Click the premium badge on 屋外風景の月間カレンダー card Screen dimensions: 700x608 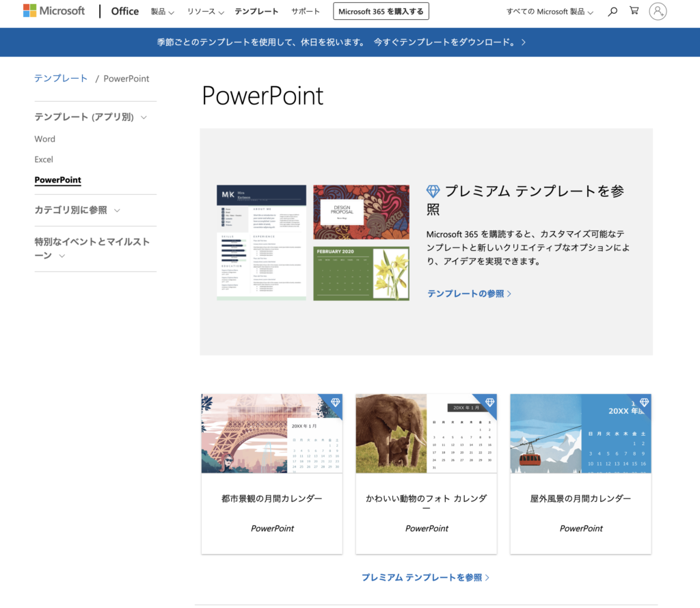click(x=644, y=402)
